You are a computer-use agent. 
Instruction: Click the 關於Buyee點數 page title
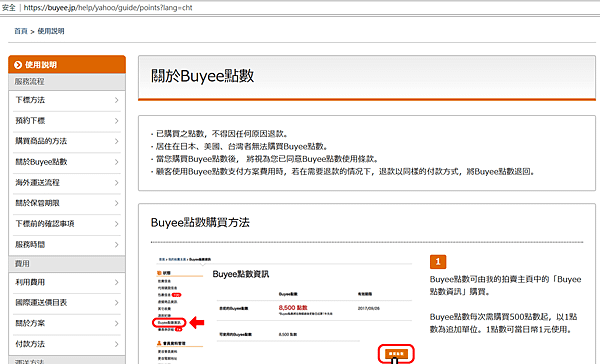tap(202, 76)
